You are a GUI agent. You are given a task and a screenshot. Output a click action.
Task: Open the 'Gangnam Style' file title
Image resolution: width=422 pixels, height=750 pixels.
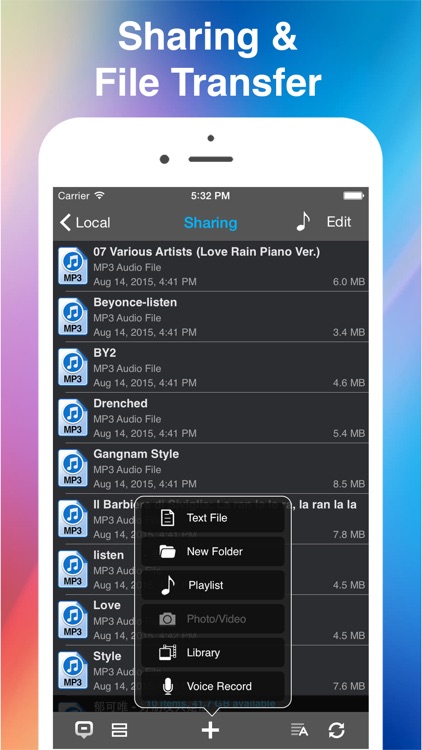pyautogui.click(x=136, y=454)
